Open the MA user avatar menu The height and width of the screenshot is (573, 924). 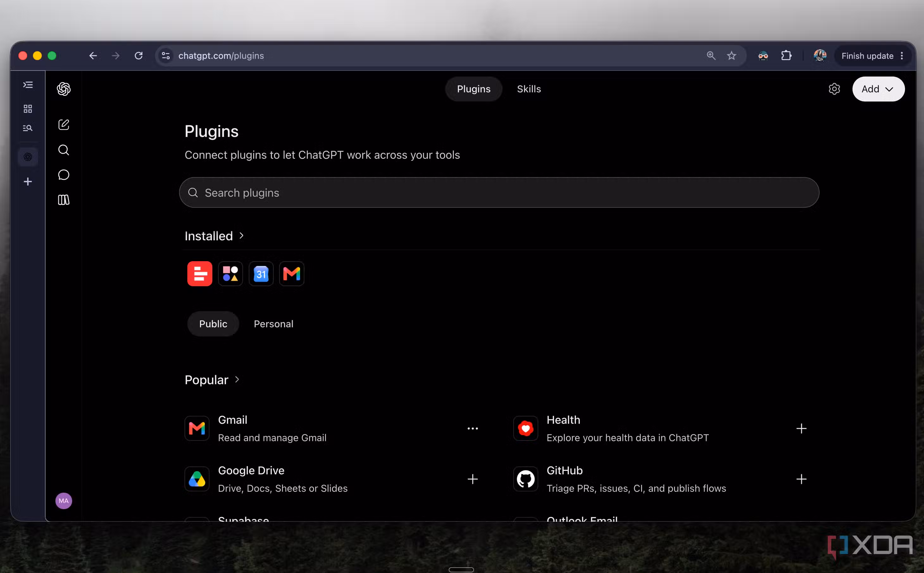tap(64, 501)
